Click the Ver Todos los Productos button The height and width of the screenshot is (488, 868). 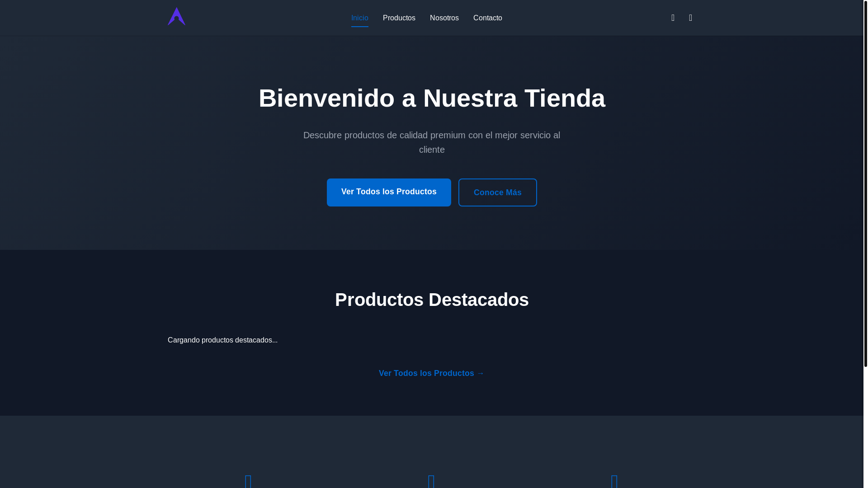tap(389, 192)
